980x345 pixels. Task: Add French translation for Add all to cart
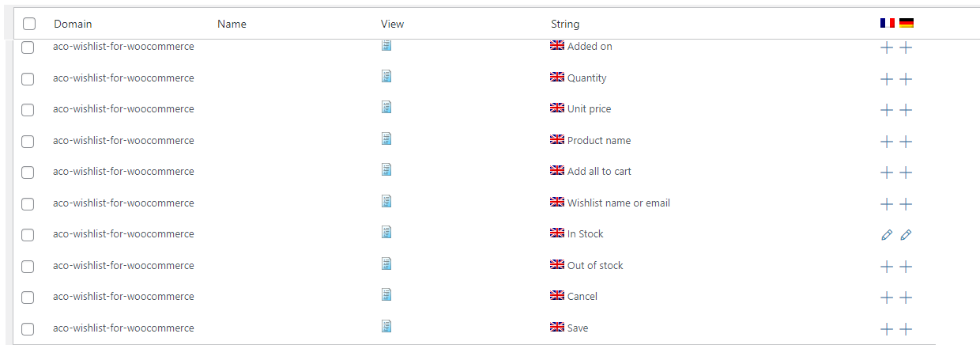pos(887,172)
